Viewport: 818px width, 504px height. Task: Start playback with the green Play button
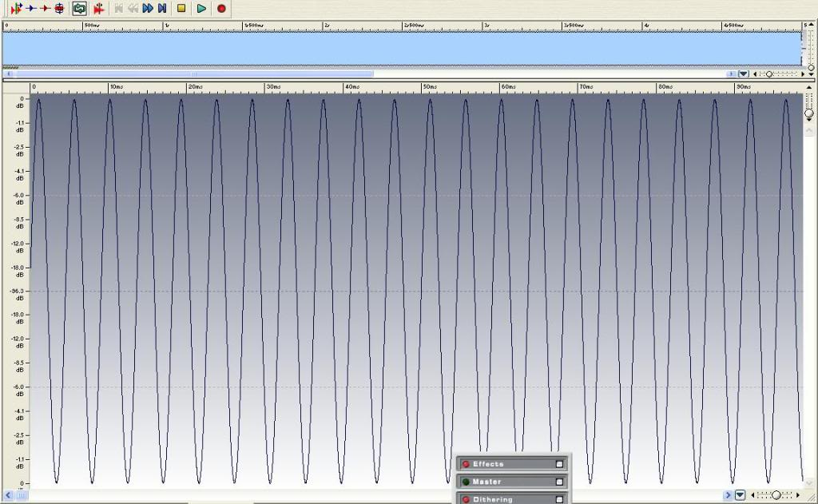[201, 8]
